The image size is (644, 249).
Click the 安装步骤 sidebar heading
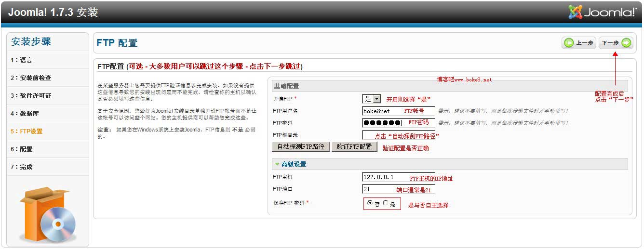31,42
